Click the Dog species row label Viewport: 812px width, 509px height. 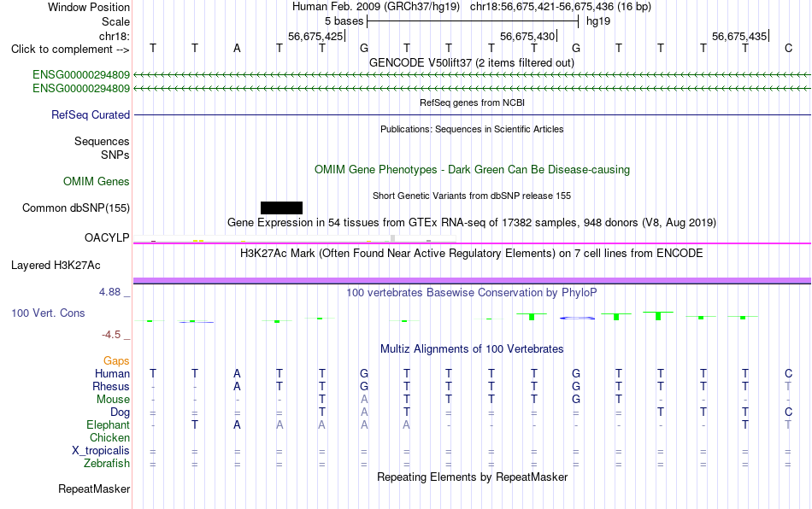point(120,412)
